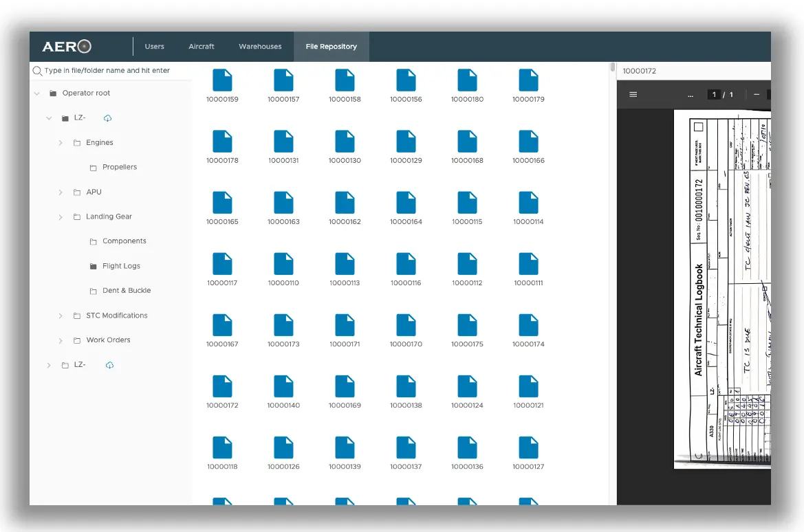
Task: Switch to the Aircraft tab
Action: click(202, 47)
